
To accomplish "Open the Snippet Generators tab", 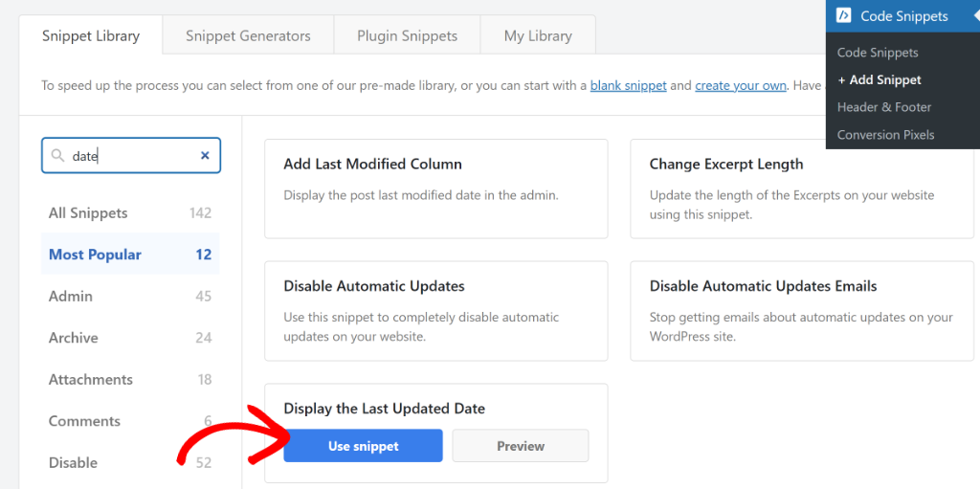I will 248,36.
